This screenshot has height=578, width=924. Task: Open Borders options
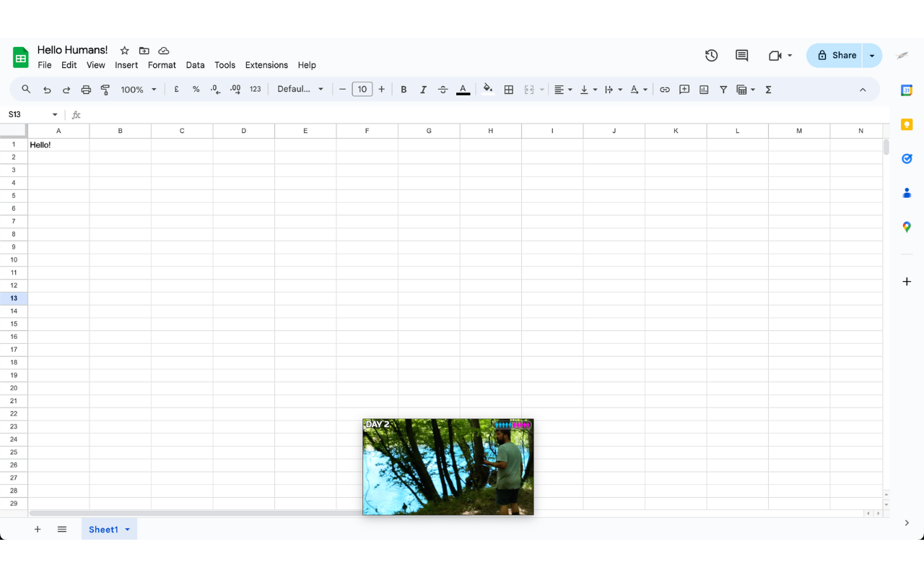pos(509,90)
